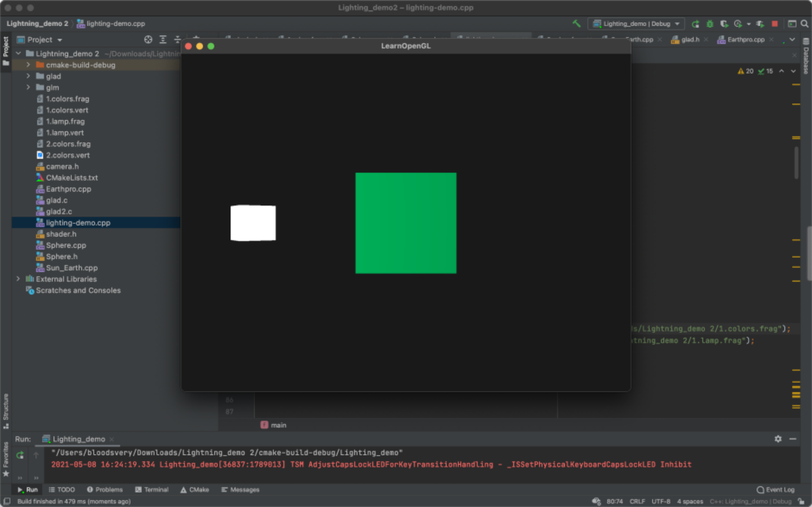Switch to the glad.h editor tab

(x=690, y=40)
